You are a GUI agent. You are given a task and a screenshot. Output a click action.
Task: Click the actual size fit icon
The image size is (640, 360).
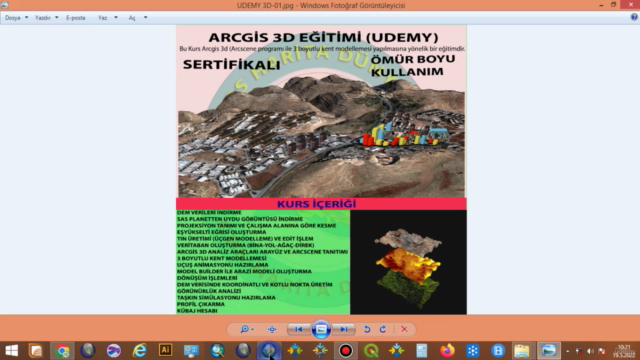(272, 329)
